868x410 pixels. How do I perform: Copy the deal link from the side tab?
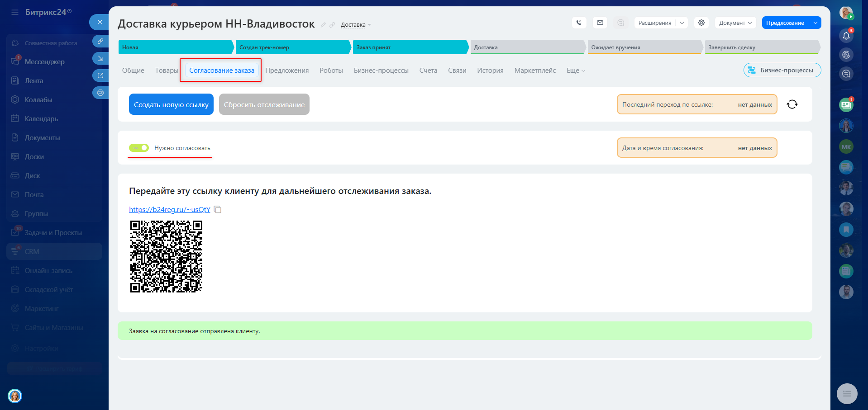point(100,41)
